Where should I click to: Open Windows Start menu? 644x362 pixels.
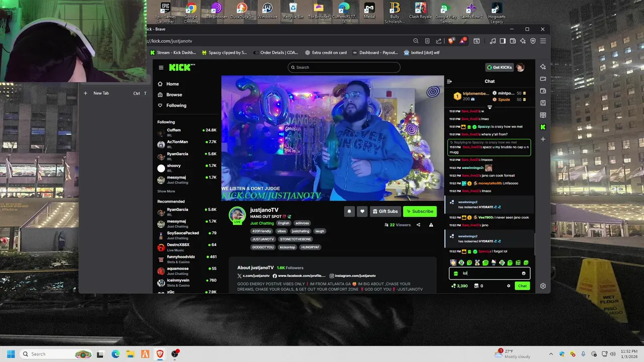point(11,354)
